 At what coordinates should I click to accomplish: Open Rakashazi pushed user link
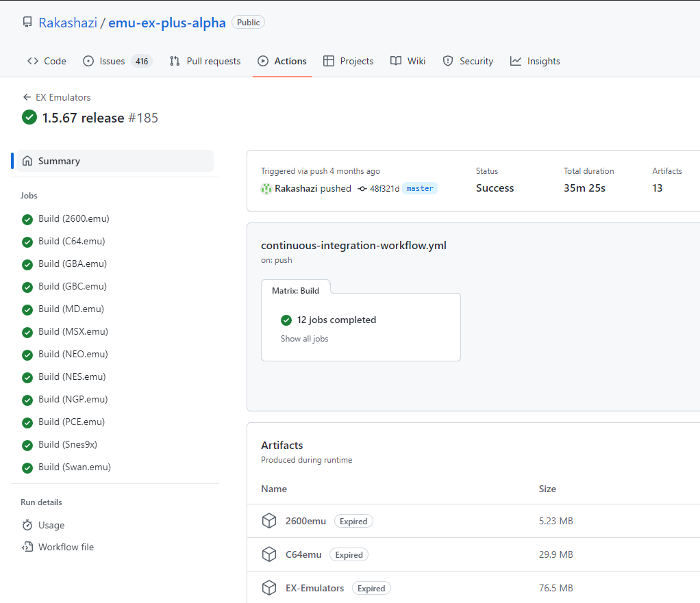[295, 189]
